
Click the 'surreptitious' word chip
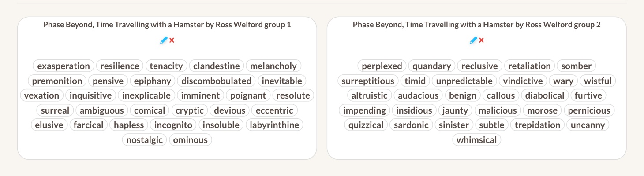[368, 81]
